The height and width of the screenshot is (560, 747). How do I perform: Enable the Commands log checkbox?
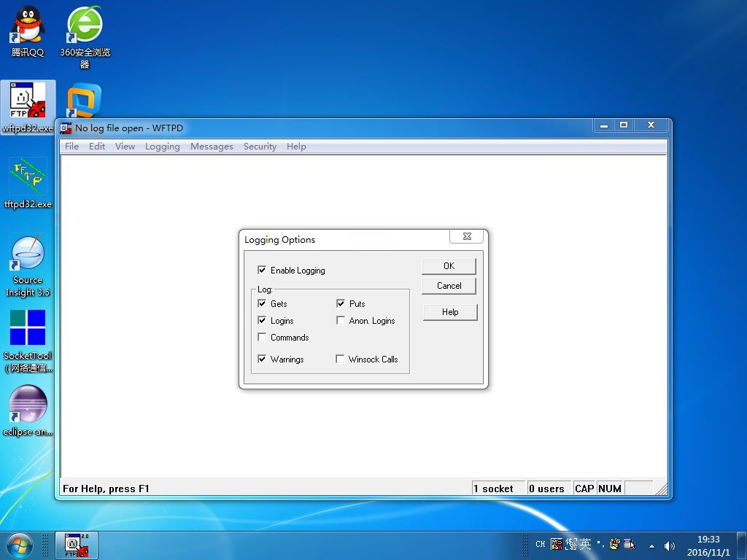(x=262, y=337)
